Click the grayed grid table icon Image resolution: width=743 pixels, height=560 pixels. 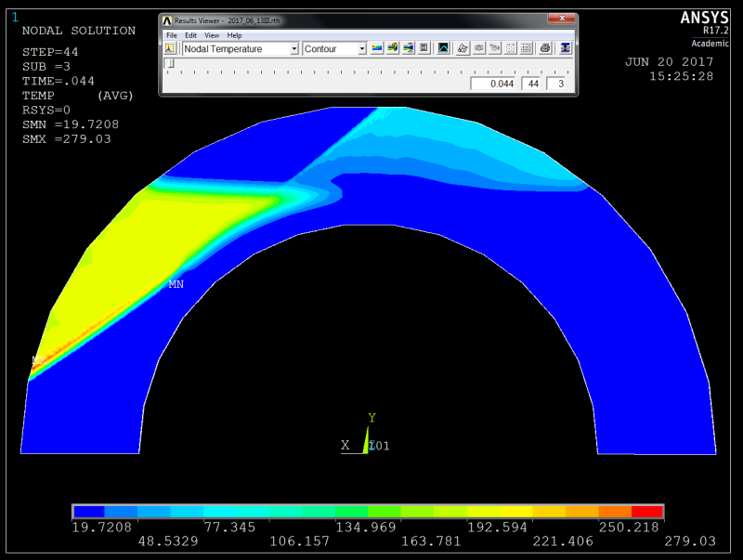coord(526,48)
